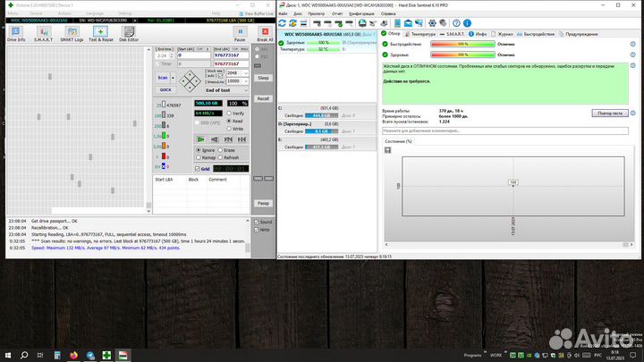Toggle the Sound checkbox

(x=257, y=222)
